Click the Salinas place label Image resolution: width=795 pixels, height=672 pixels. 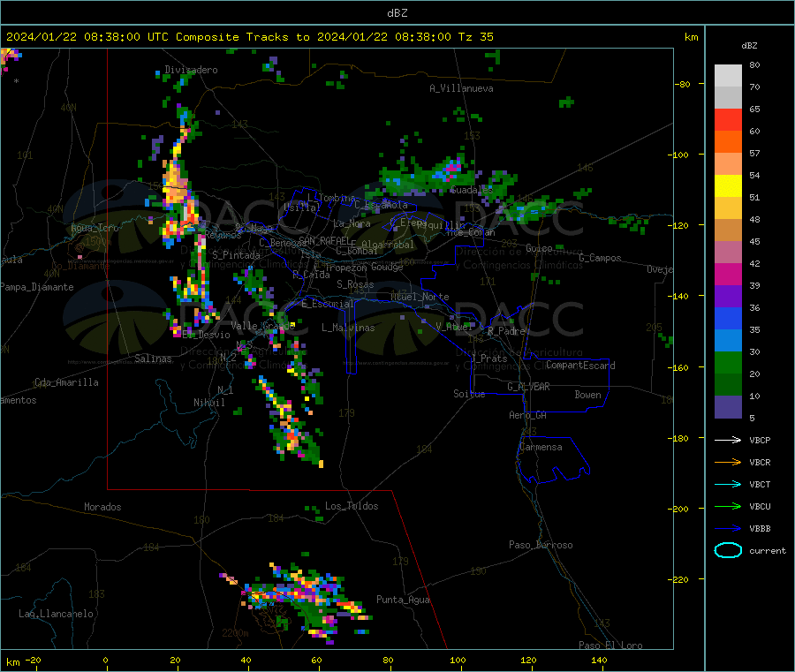(153, 359)
